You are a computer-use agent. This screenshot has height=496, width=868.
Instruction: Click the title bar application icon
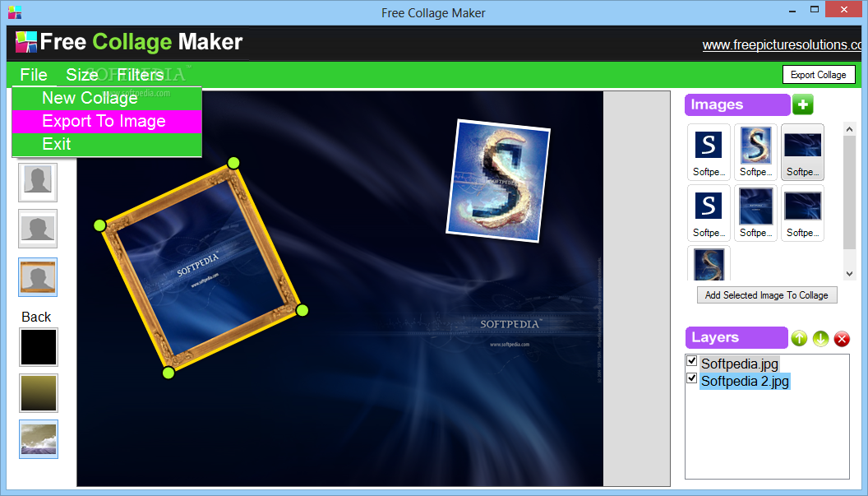pos(15,12)
